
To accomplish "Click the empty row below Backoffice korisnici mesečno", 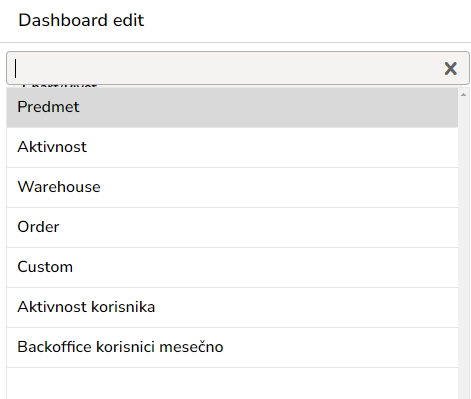I will 232,383.
